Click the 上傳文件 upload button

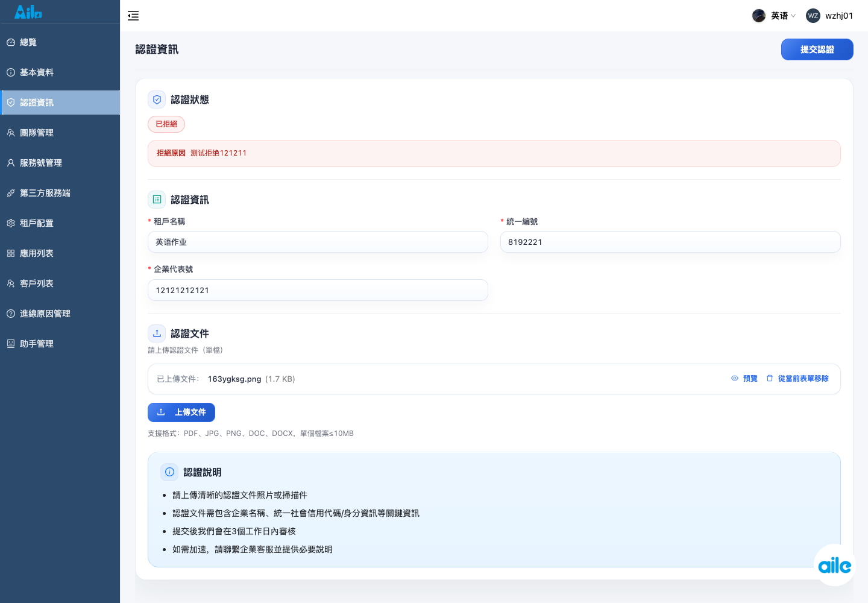(x=181, y=412)
